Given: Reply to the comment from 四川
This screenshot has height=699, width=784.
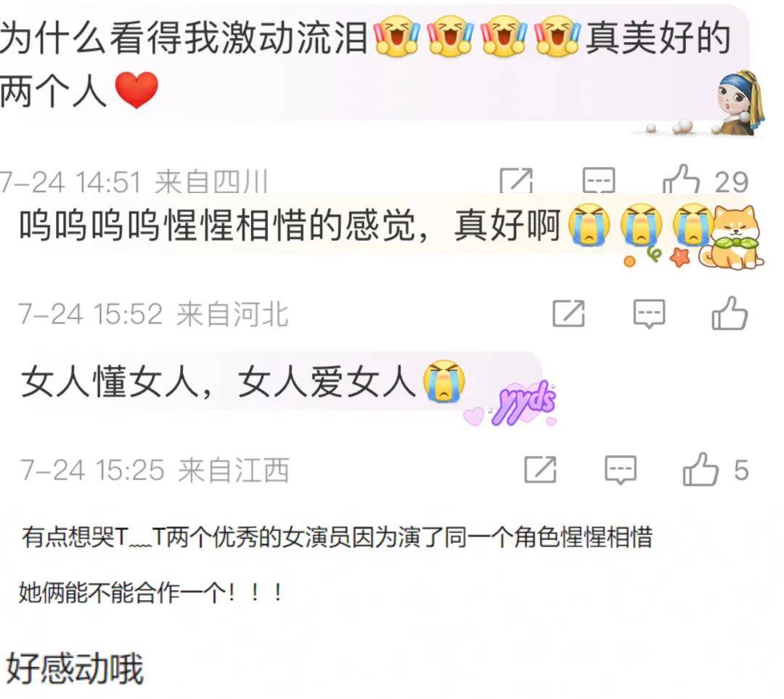Looking at the screenshot, I should (x=598, y=180).
